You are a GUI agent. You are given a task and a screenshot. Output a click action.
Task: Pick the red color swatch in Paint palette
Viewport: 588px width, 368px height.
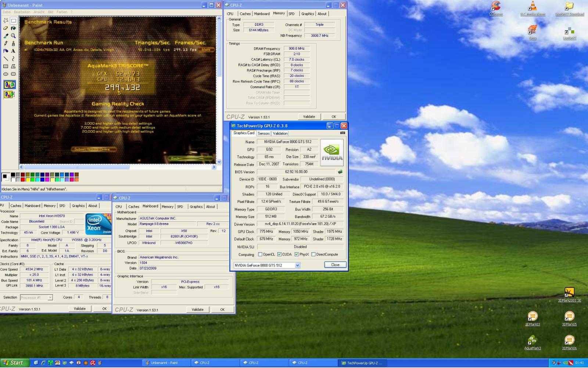point(23,180)
